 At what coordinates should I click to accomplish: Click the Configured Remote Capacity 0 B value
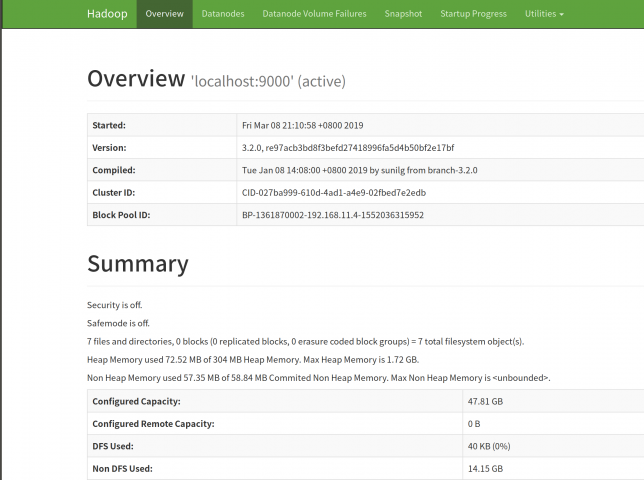click(474, 423)
